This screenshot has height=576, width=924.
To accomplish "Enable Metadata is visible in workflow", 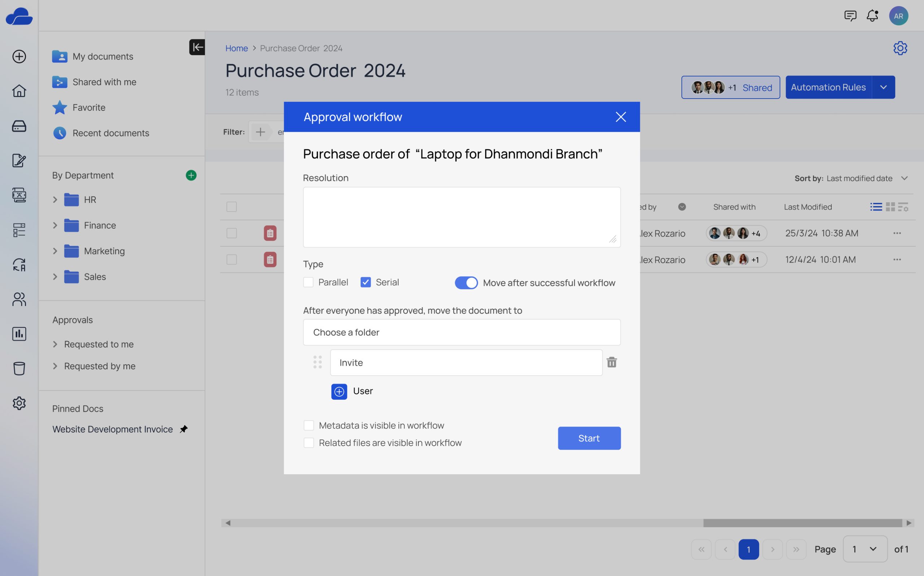I will pyautogui.click(x=309, y=425).
